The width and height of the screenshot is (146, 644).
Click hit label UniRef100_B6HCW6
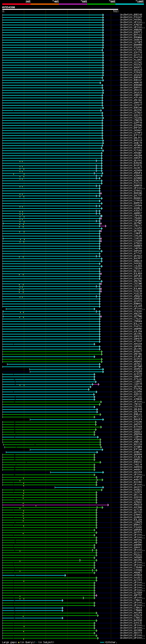tap(131, 193)
